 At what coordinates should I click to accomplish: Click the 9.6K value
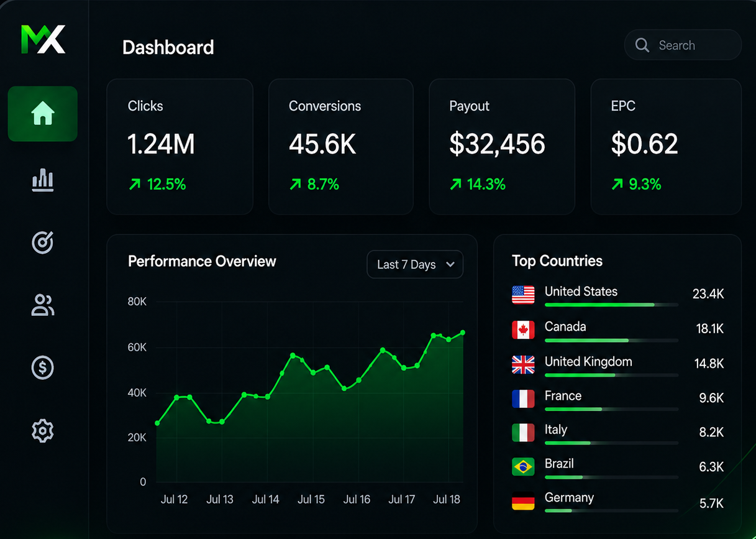[x=712, y=398]
